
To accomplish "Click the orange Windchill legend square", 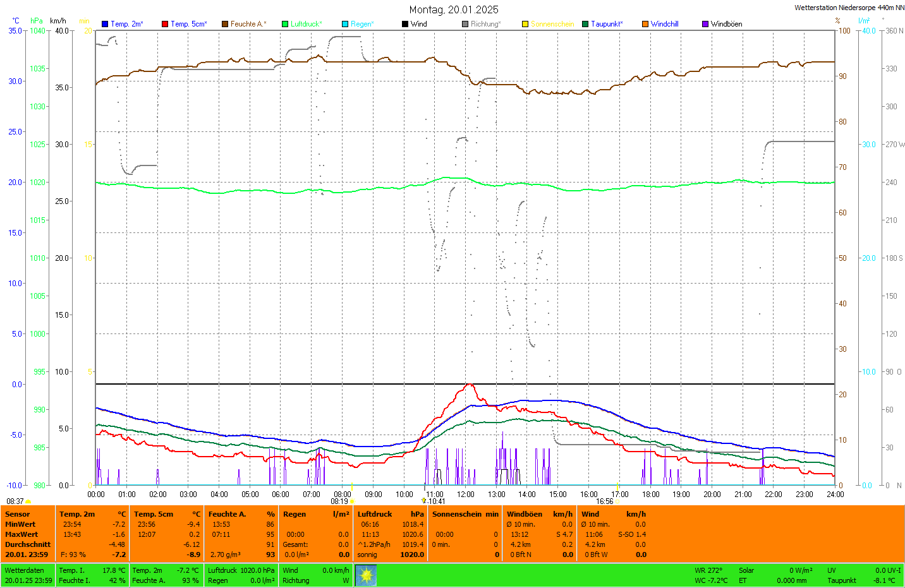I will 645,24.
